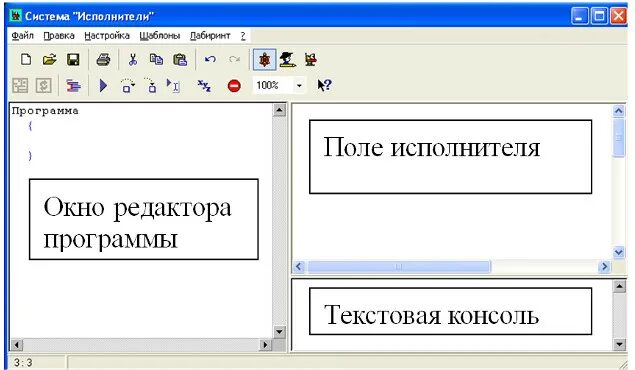This screenshot has width=635, height=370.
Task: Select the Draftsman performer icon
Action: point(288,60)
